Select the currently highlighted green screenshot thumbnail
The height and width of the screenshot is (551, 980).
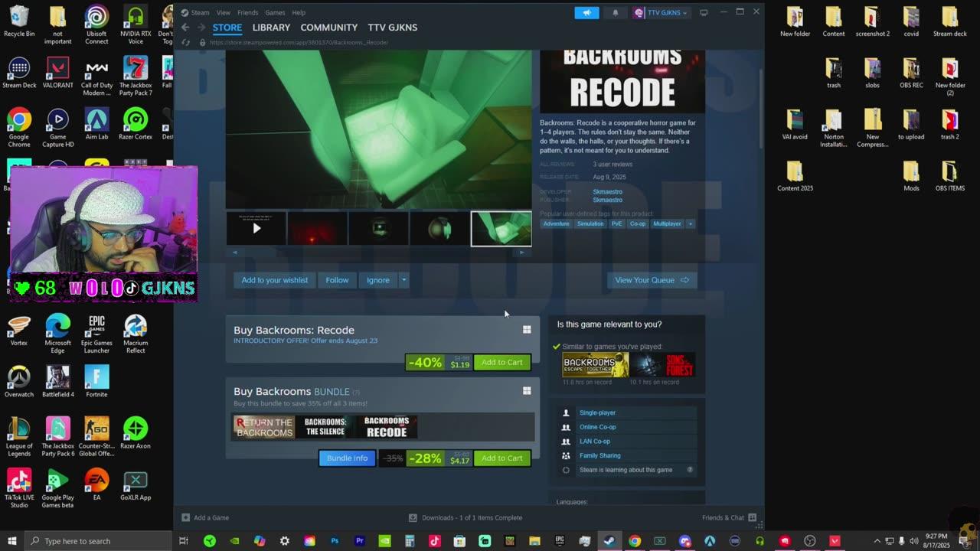501,228
